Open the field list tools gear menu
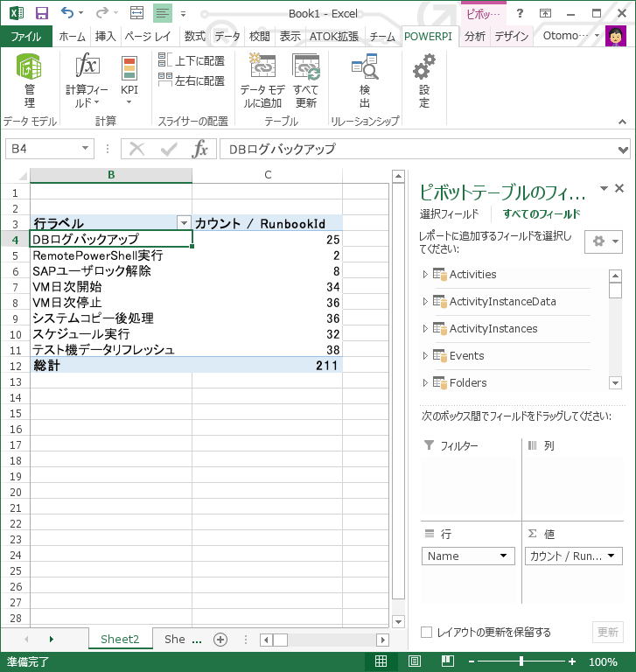This screenshot has height=672, width=636. pos(604,241)
